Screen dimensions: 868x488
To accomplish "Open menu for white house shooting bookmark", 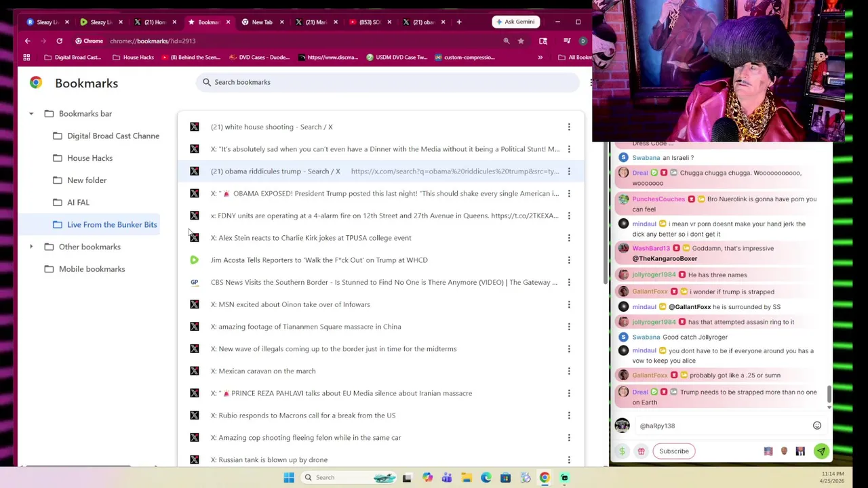I will (569, 127).
